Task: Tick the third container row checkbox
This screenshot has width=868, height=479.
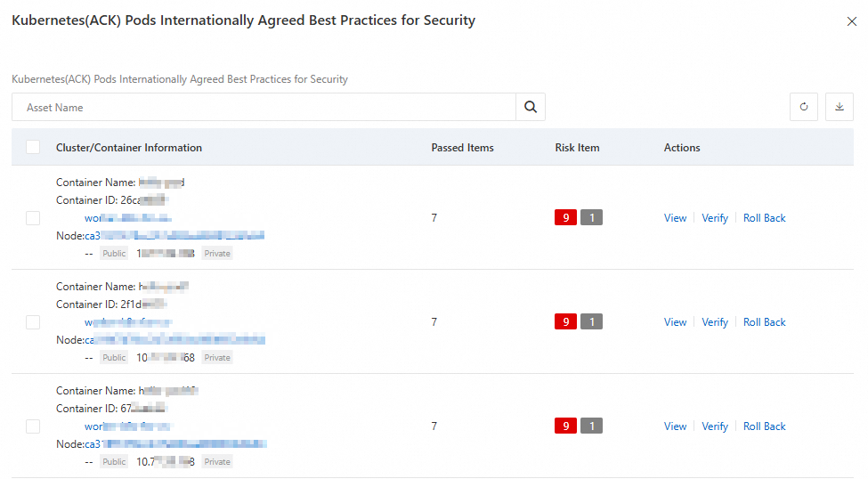Action: (x=33, y=426)
